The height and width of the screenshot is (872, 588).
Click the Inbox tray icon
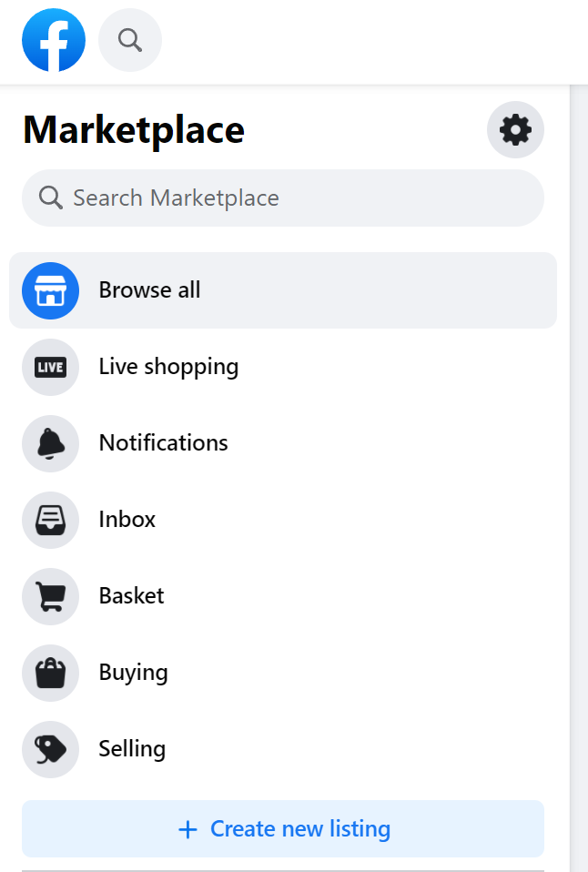(51, 520)
